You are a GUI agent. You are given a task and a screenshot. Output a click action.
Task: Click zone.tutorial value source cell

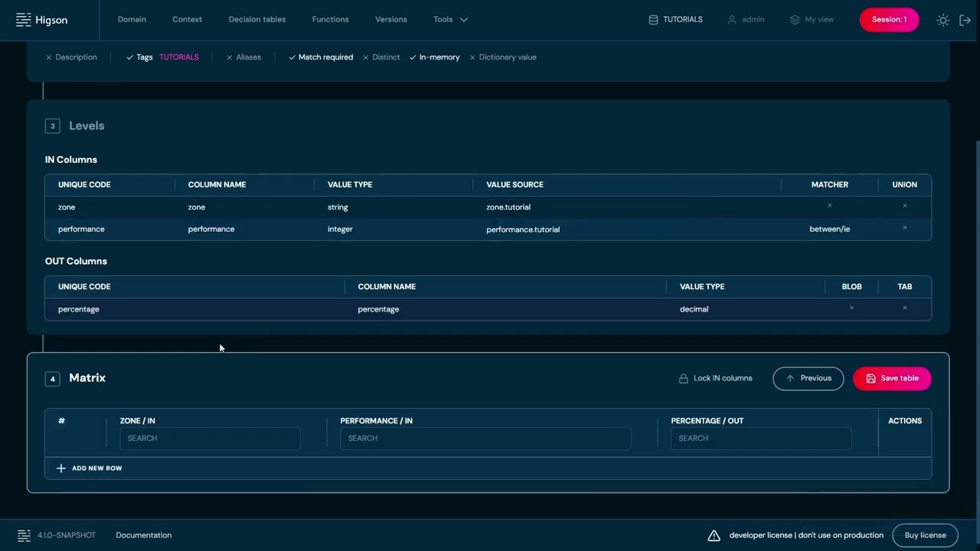click(508, 207)
